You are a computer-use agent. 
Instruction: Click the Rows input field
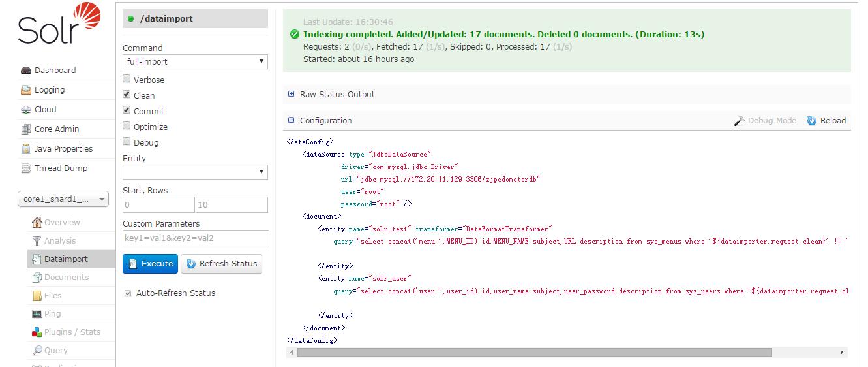tap(232, 205)
